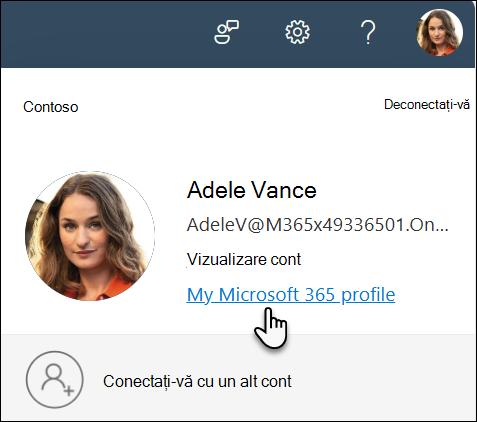Choose Conectați-vă cu un alt cont

pos(197,381)
